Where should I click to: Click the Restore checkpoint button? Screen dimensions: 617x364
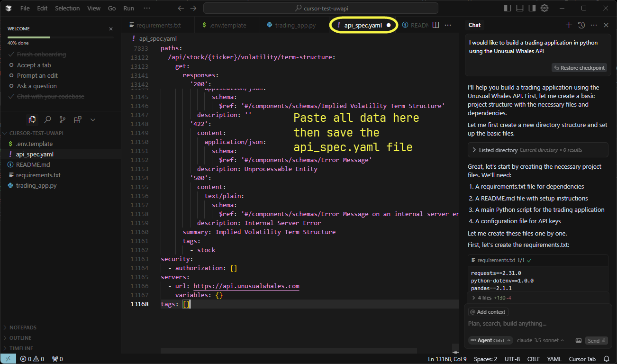point(579,67)
